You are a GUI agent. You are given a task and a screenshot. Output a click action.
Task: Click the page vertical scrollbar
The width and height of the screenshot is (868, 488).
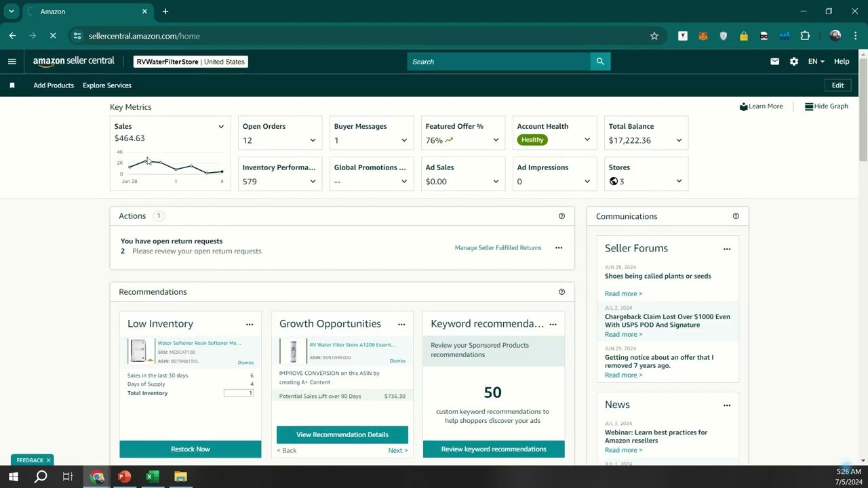coord(863,108)
